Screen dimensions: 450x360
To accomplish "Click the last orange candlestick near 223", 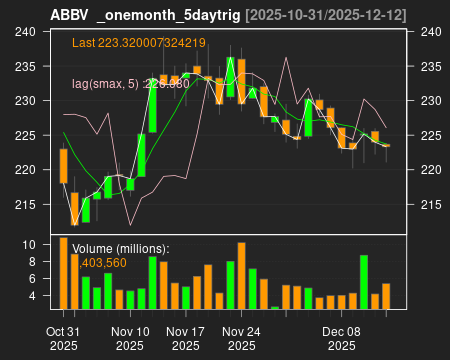I will pyautogui.click(x=386, y=145).
